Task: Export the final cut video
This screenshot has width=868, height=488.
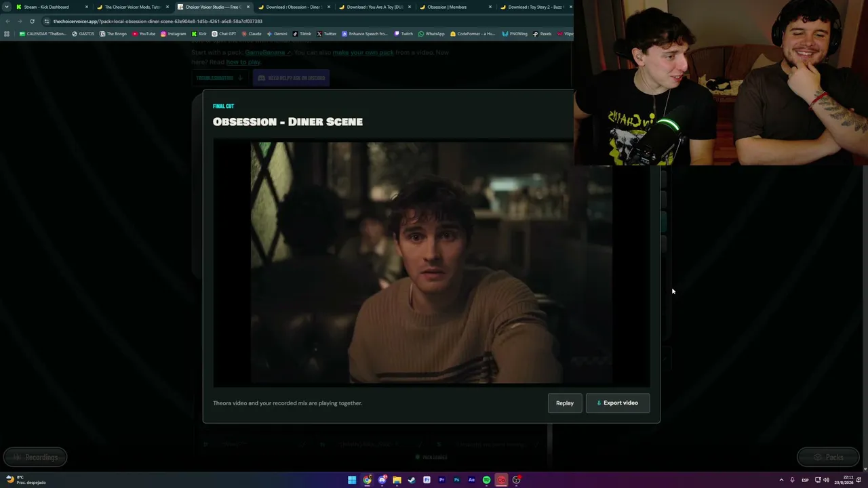Action: 618,403
